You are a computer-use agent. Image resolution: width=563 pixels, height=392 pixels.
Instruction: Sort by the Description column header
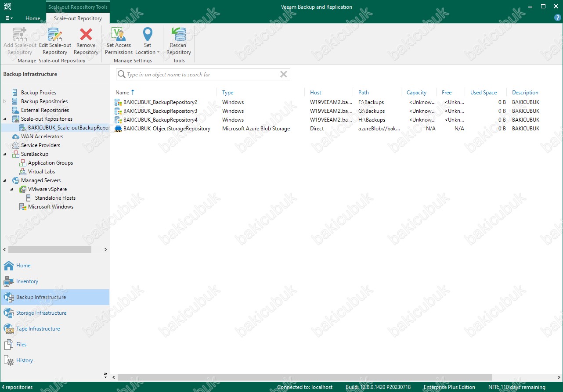pyautogui.click(x=525, y=93)
